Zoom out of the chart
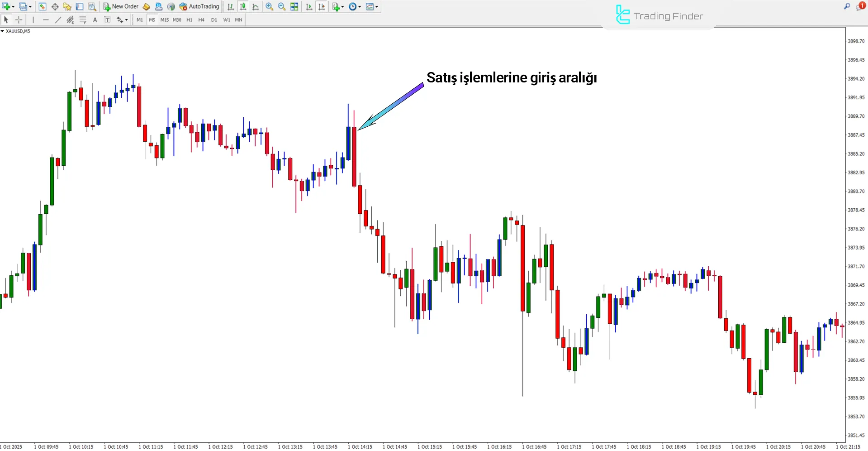Image resolution: width=868 pixels, height=451 pixels. 281,6
